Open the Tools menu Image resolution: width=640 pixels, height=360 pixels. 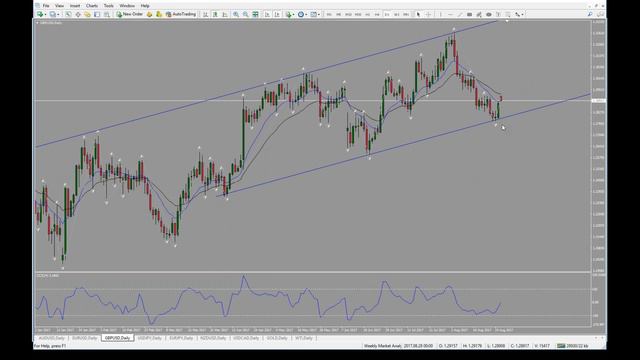[x=109, y=6]
